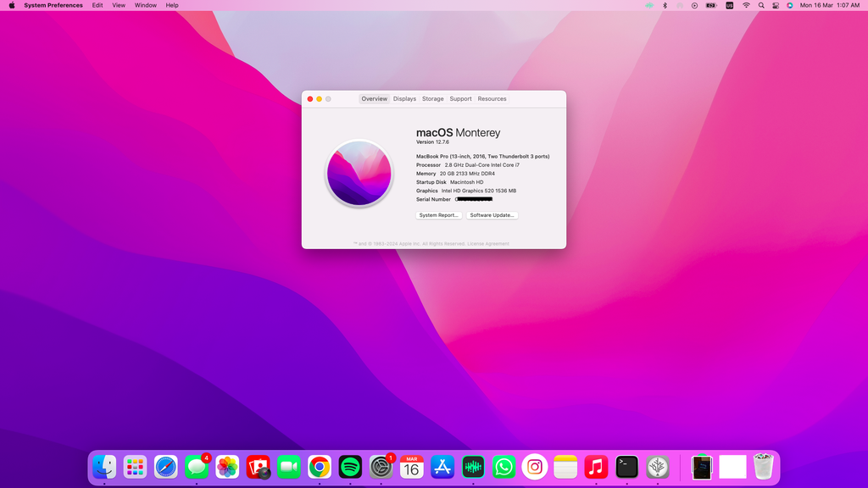
Task: Click the Siri icon in menu bar
Action: 790,5
